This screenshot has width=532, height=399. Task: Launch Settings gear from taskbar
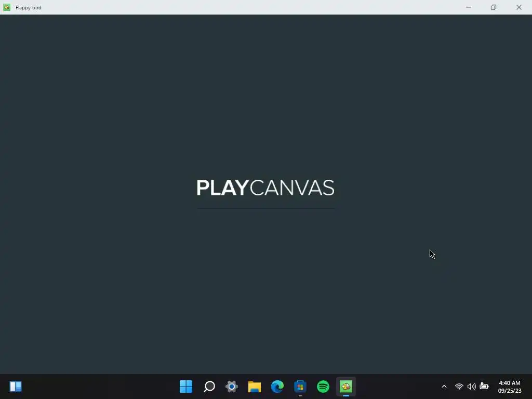pyautogui.click(x=232, y=387)
